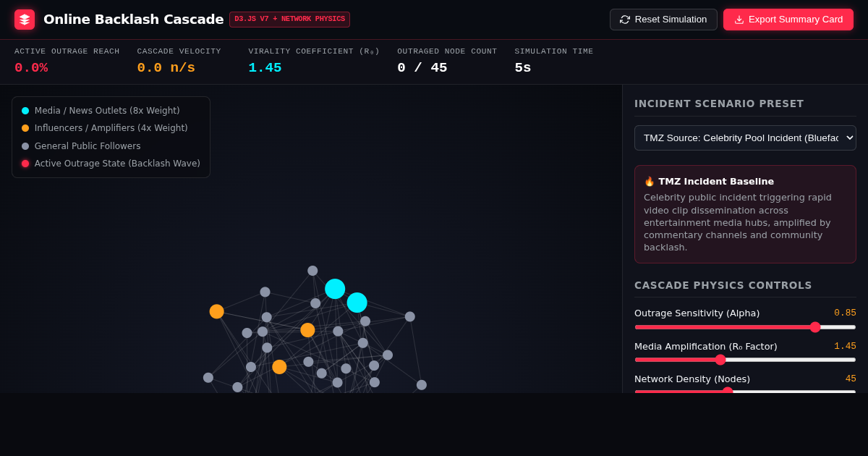This screenshot has width=868, height=456.
Task: Click the topmost gray node of the network
Action: pos(312,271)
